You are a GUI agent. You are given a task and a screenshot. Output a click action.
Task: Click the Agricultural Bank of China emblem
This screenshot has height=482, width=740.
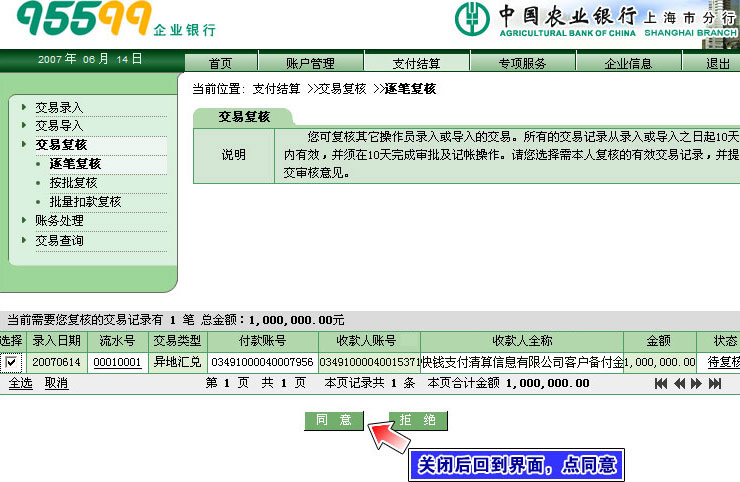(x=472, y=18)
